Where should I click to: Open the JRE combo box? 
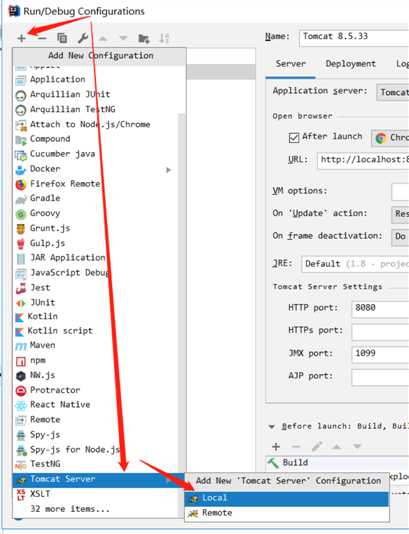click(355, 264)
